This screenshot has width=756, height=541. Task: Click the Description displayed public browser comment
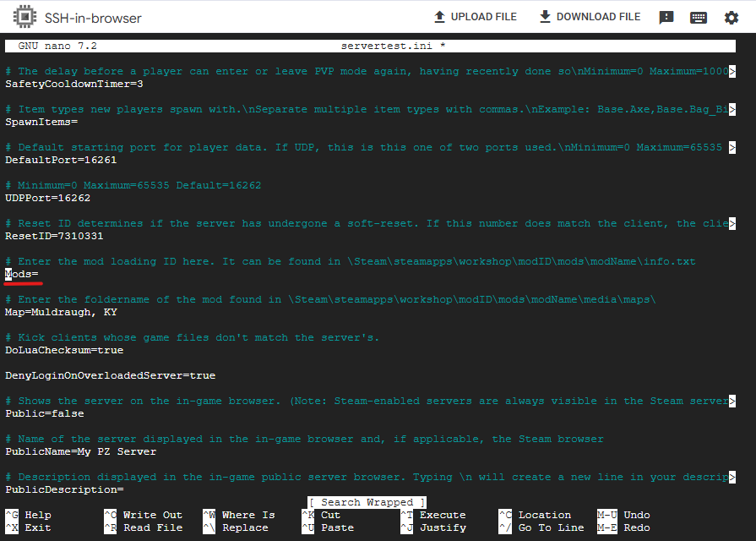pos(367,478)
